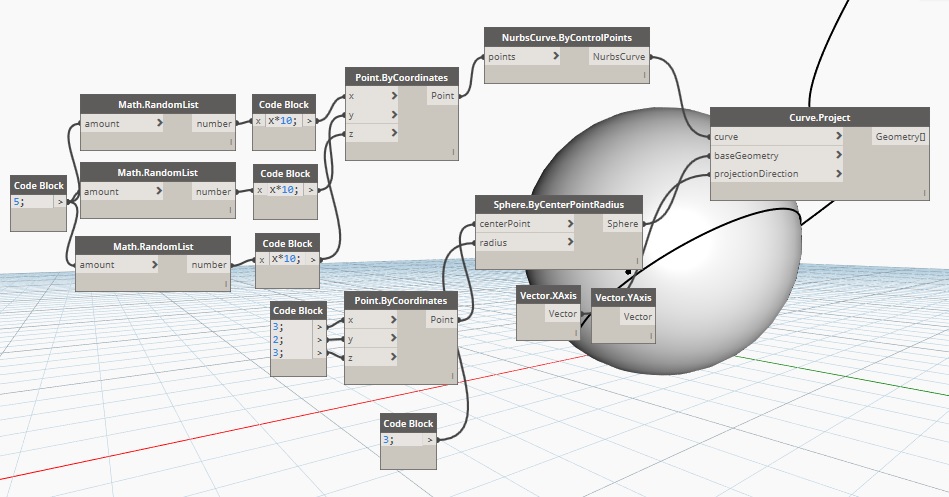Image resolution: width=949 pixels, height=497 pixels.
Task: Select the Vector.XAxis node header
Action: click(x=549, y=295)
